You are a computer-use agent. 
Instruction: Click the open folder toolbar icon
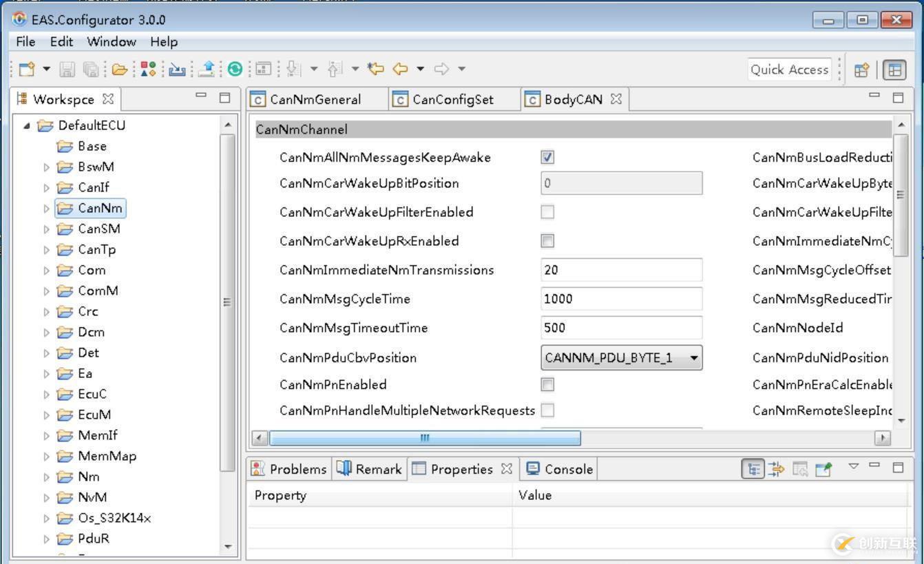tap(119, 69)
